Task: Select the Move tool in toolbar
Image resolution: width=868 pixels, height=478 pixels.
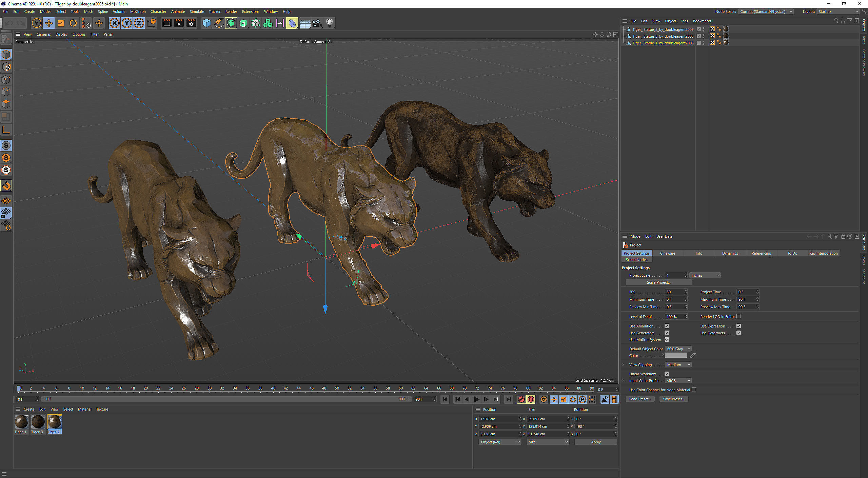Action: pyautogui.click(x=49, y=23)
